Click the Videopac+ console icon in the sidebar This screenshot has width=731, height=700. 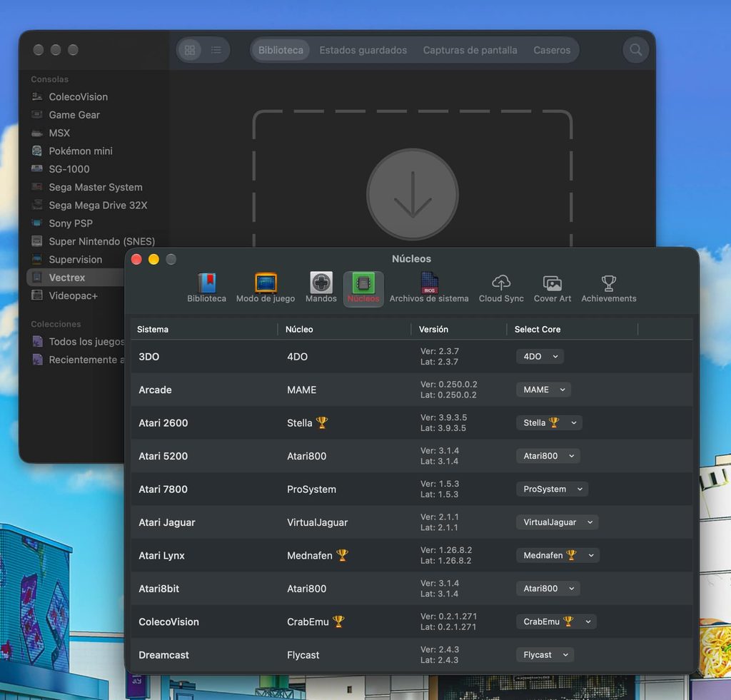pyautogui.click(x=37, y=295)
